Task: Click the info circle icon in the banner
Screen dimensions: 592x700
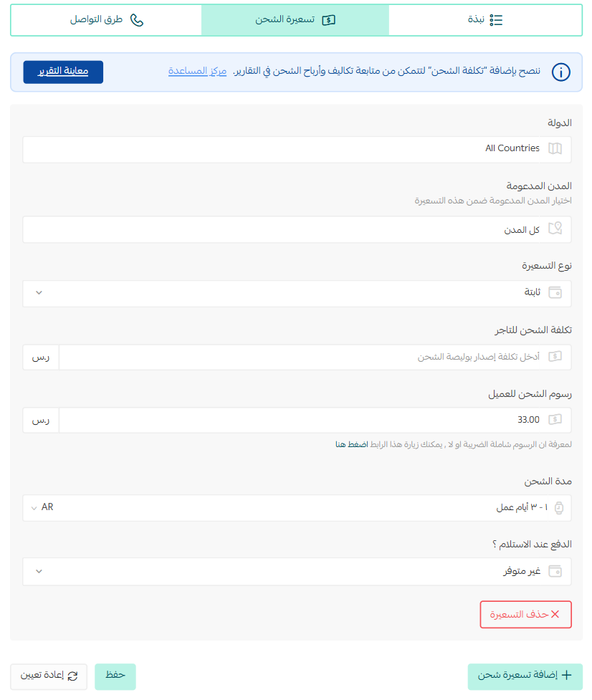Action: pyautogui.click(x=560, y=72)
